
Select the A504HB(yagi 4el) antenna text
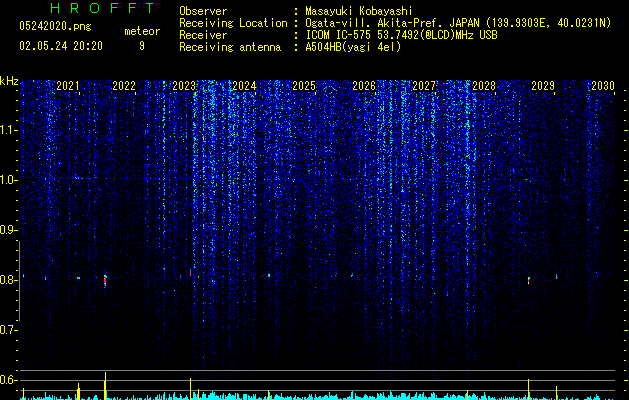pos(353,47)
